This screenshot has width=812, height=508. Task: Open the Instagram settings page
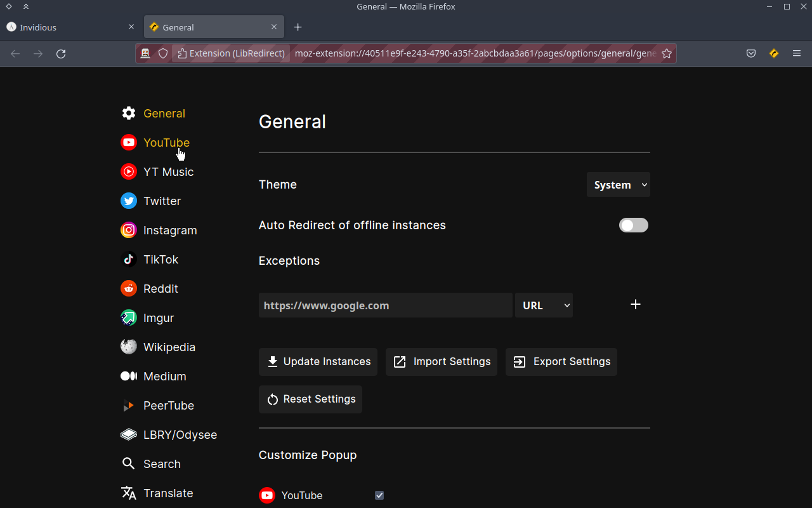coord(170,230)
